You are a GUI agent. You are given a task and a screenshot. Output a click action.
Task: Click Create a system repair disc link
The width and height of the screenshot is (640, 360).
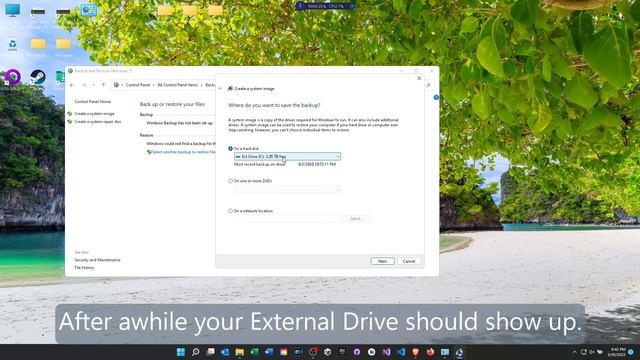(x=98, y=122)
